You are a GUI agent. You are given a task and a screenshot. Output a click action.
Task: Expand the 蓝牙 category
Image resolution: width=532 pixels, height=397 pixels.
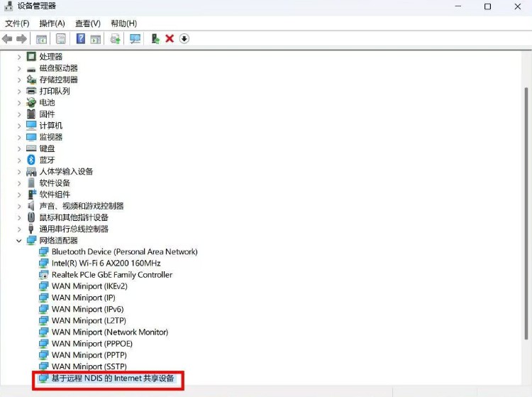19,160
